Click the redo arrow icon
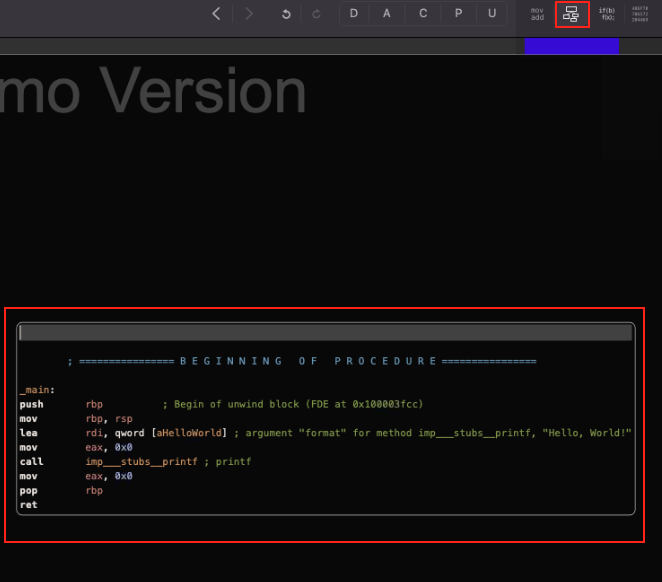This screenshot has width=662, height=582. pyautogui.click(x=317, y=14)
